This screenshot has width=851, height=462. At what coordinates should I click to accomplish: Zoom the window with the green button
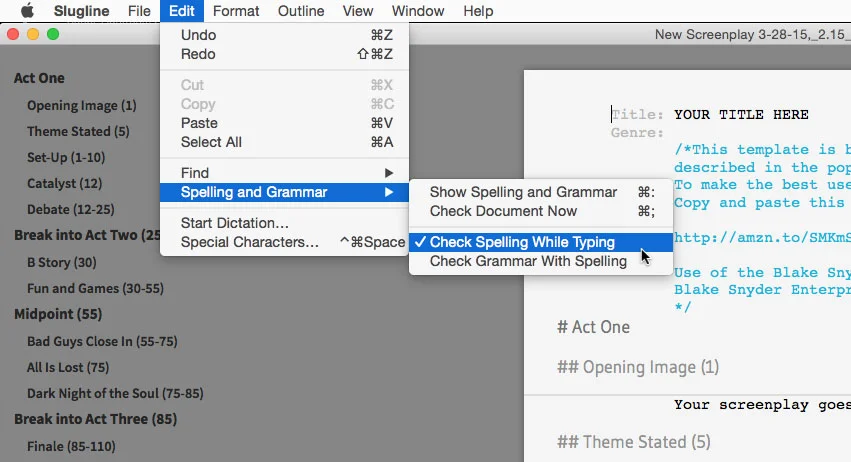(x=53, y=34)
